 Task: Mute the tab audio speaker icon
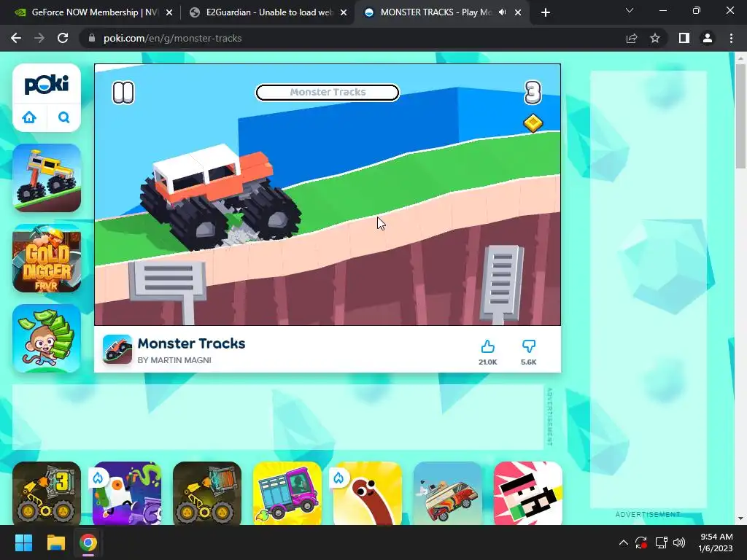pos(502,12)
